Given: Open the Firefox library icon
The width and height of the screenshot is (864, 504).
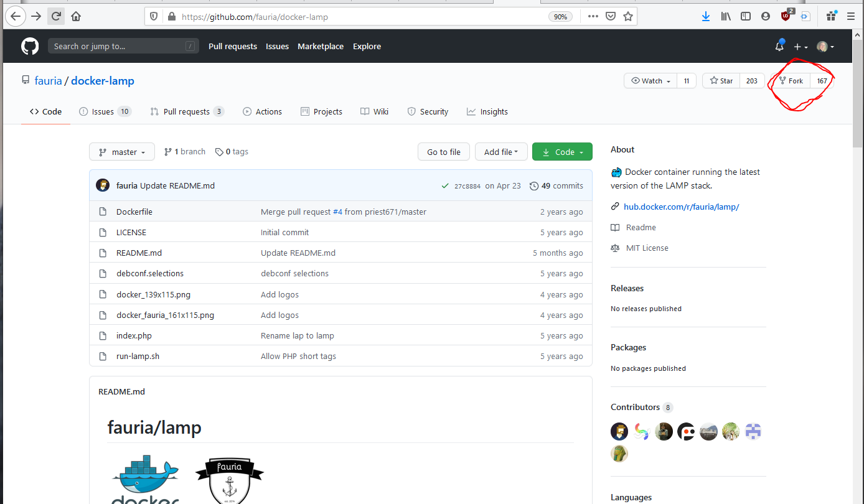Looking at the screenshot, I should pyautogui.click(x=726, y=17).
